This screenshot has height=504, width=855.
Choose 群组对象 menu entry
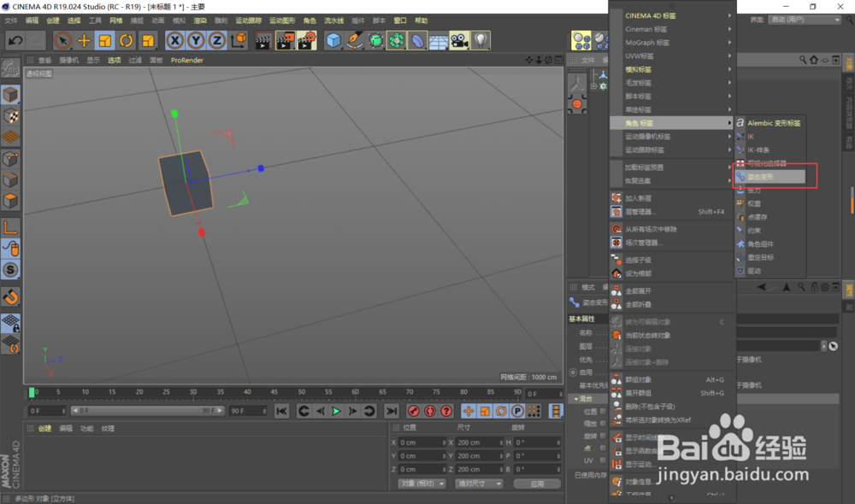point(672,379)
